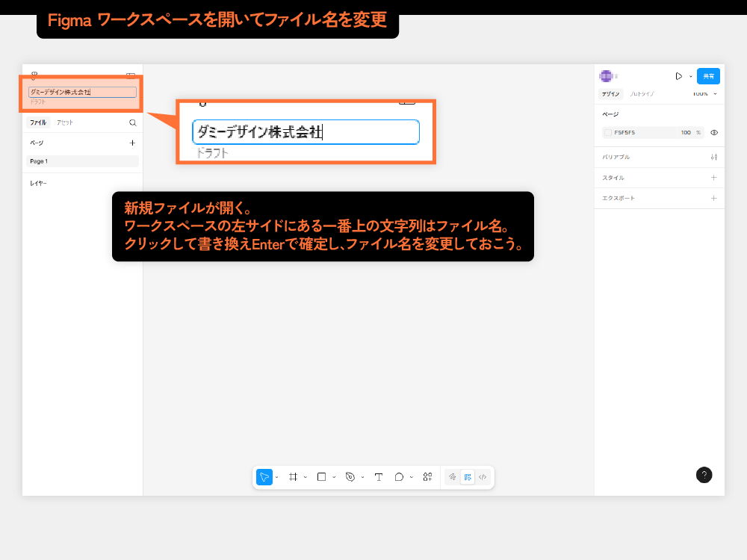Select the Comment tool

399,477
